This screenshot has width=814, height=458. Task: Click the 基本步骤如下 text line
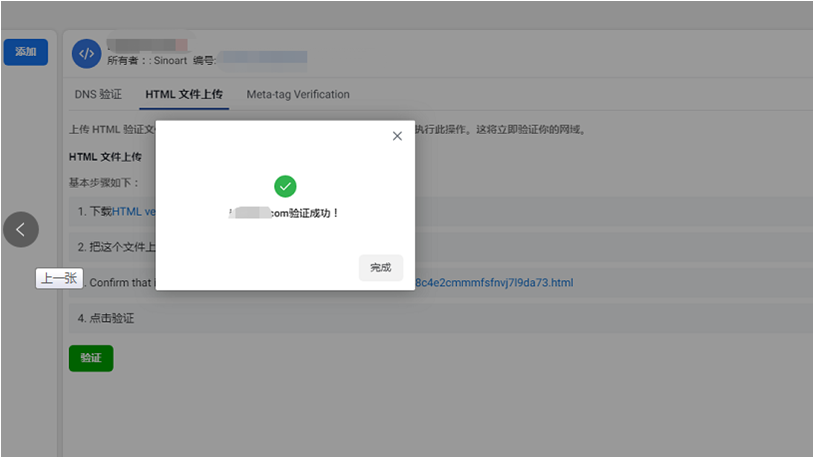coord(104,183)
